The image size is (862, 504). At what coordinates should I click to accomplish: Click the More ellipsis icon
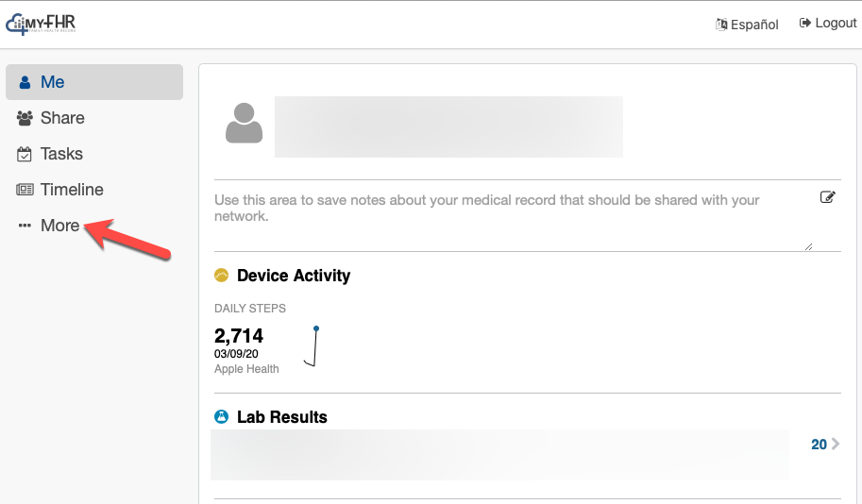[25, 227]
